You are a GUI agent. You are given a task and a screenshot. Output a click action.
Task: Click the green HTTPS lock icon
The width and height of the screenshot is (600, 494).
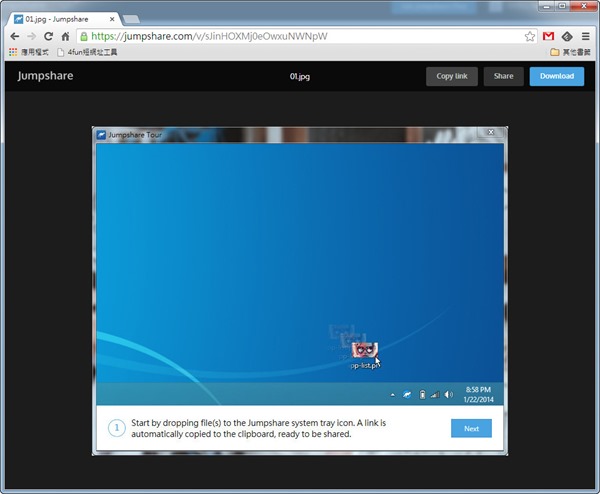[84, 36]
